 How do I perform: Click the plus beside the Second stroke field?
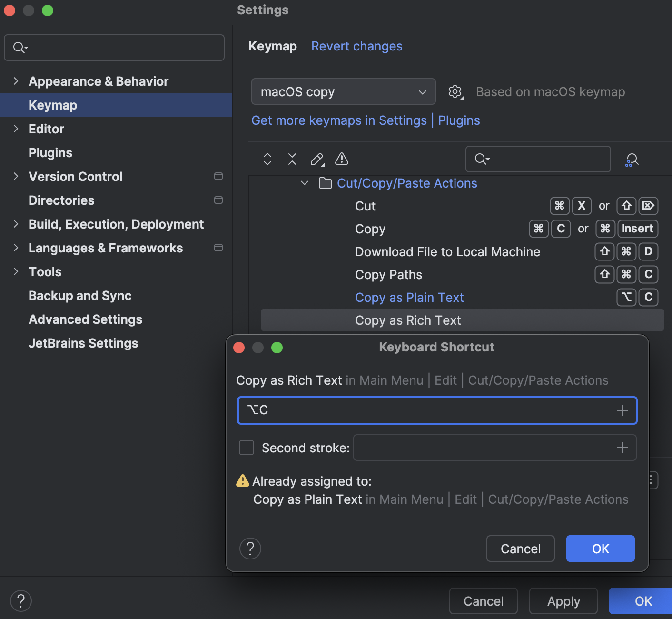(622, 448)
